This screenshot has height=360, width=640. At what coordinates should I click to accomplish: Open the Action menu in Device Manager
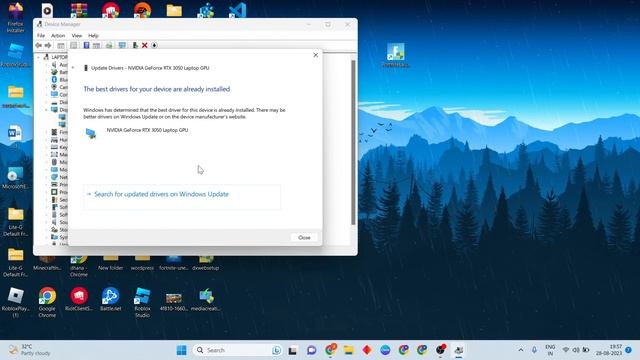point(58,36)
